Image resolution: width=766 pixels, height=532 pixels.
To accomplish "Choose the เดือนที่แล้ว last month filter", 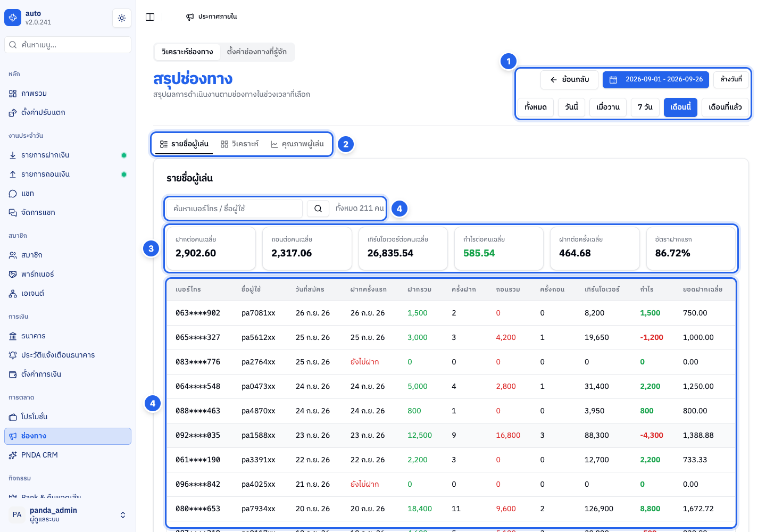I will point(725,107).
